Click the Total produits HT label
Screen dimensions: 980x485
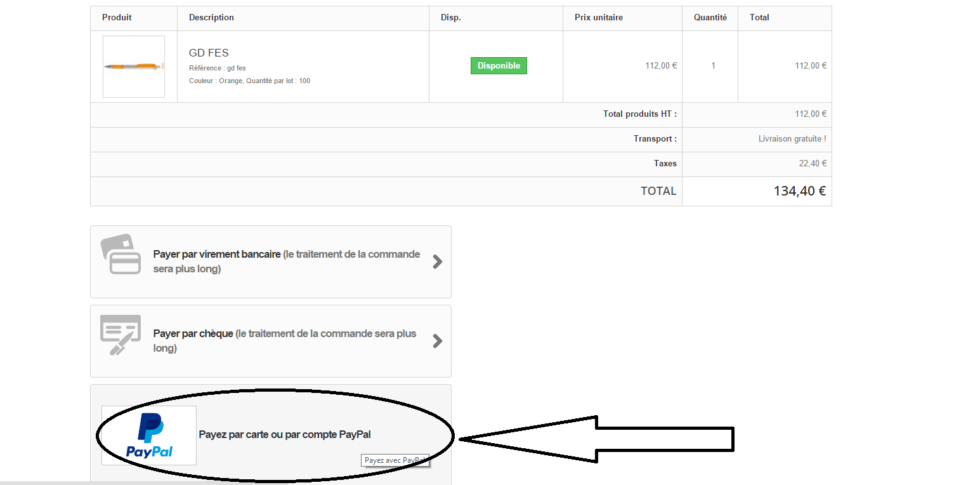tap(640, 114)
